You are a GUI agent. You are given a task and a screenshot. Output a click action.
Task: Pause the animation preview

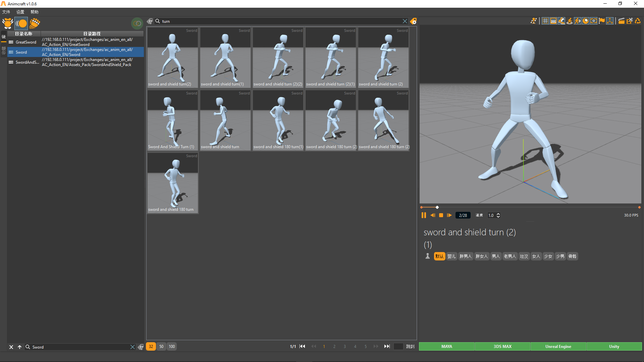(424, 215)
